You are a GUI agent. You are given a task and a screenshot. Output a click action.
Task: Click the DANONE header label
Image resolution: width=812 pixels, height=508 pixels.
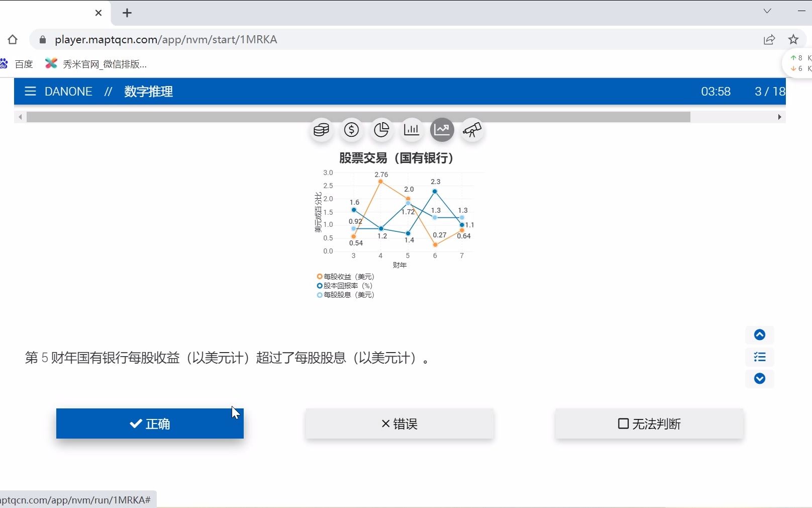pos(68,92)
